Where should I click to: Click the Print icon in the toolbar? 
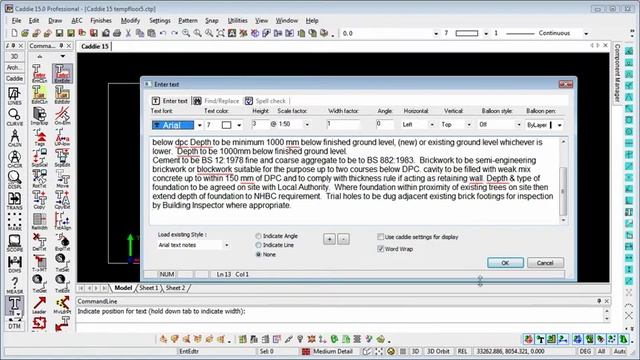click(x=117, y=33)
